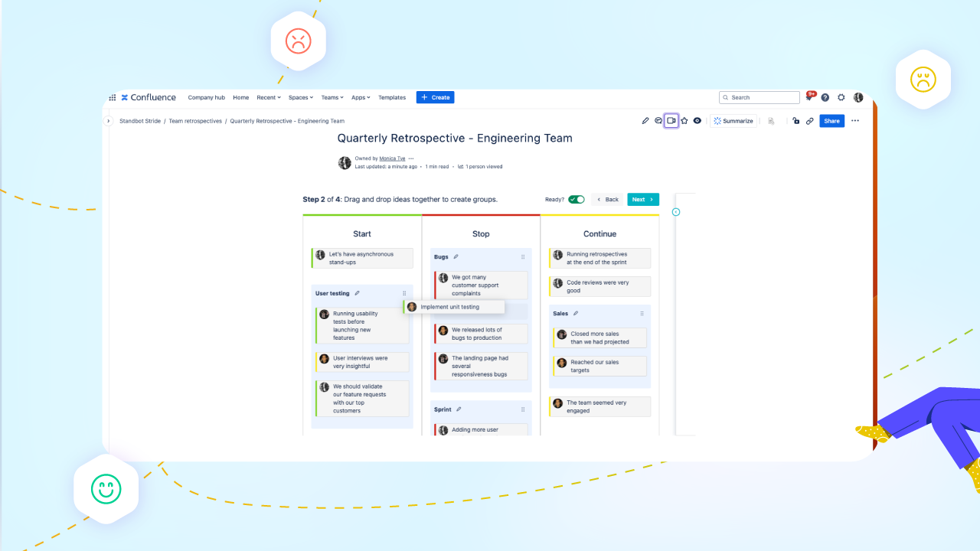Image resolution: width=980 pixels, height=551 pixels.
Task: Open the Spaces dropdown
Action: pyautogui.click(x=300, y=97)
